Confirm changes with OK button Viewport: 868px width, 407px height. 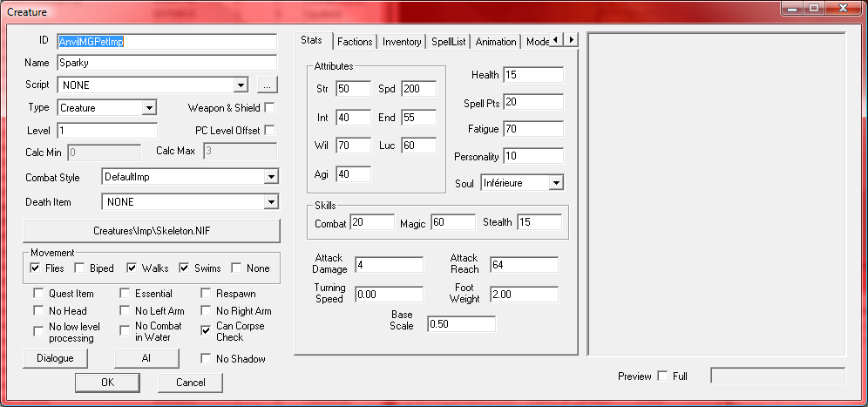107,383
